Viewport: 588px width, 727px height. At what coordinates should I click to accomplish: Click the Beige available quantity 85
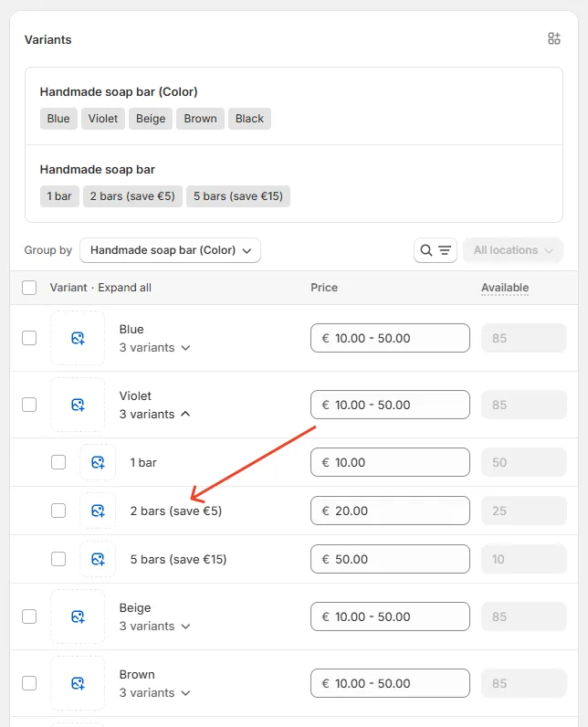click(524, 616)
